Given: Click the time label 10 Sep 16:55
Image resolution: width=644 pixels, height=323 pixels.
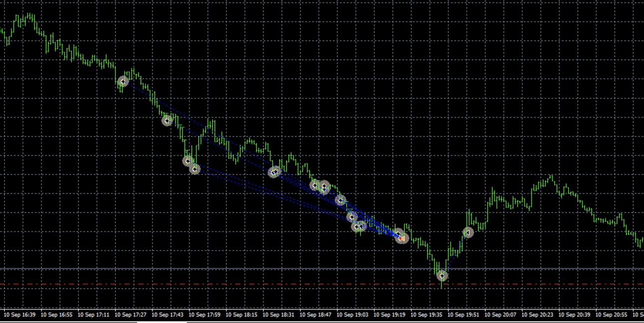Looking at the screenshot, I should [x=56, y=315].
